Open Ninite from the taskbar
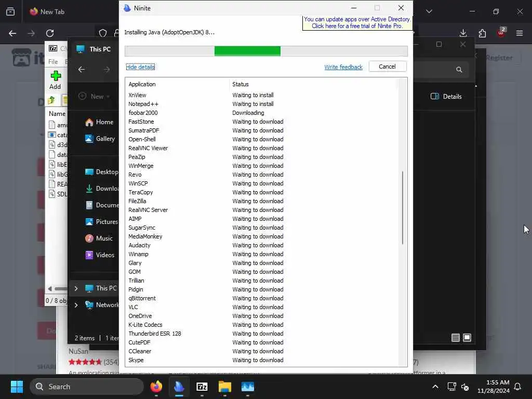This screenshot has width=532, height=399. pos(179,387)
